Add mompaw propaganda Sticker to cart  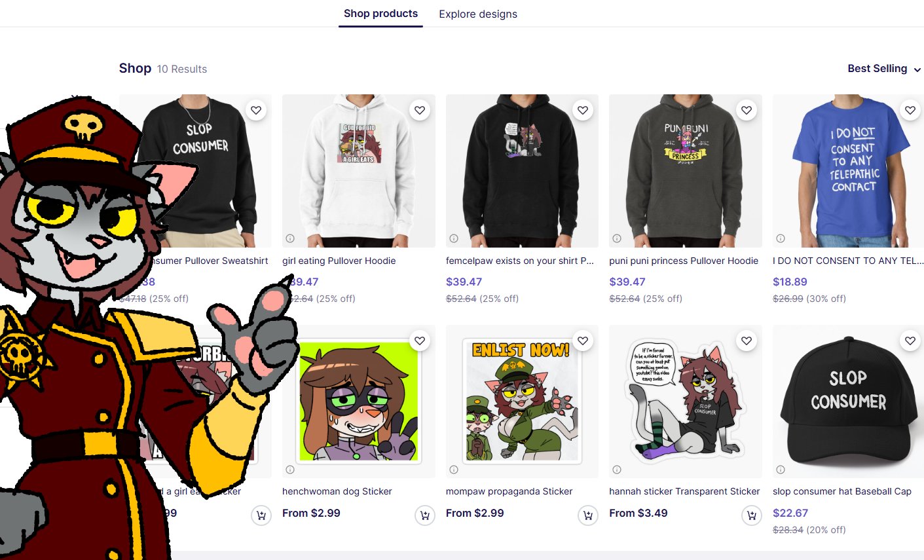pyautogui.click(x=588, y=515)
